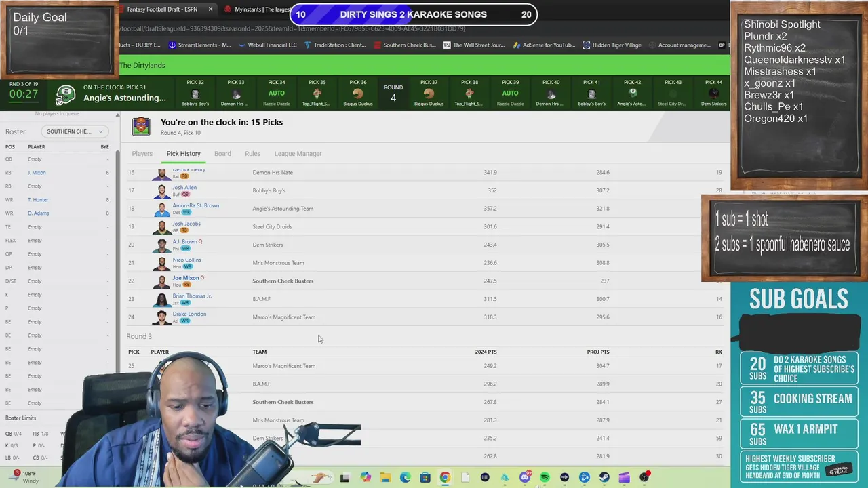Open TradeStation Client bookmark
868x488 pixels.
point(335,45)
